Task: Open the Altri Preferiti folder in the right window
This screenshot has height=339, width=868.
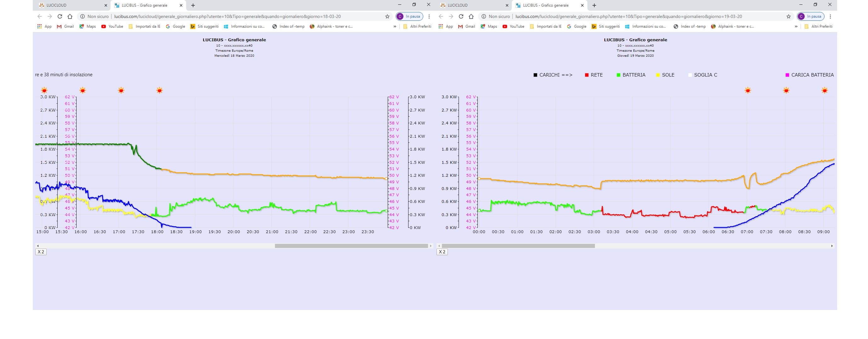Action: [x=818, y=26]
